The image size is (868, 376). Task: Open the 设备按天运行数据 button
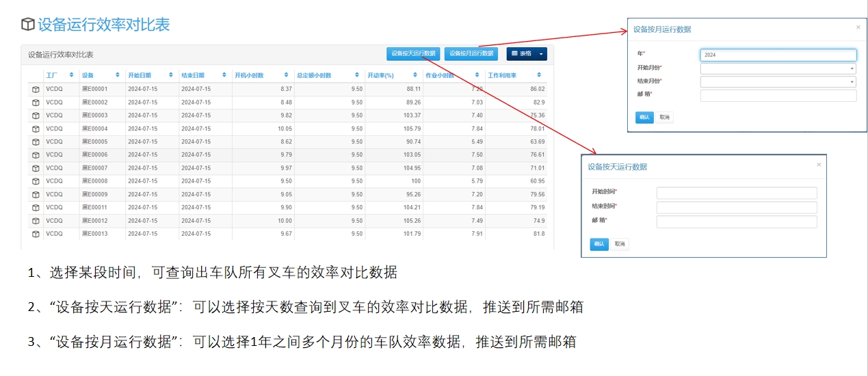pos(413,53)
